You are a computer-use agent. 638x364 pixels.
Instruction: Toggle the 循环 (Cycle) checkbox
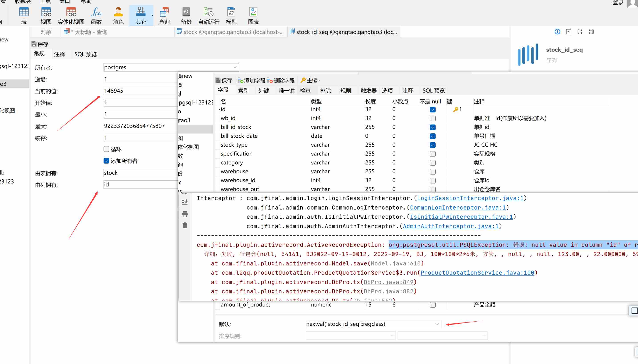(106, 149)
